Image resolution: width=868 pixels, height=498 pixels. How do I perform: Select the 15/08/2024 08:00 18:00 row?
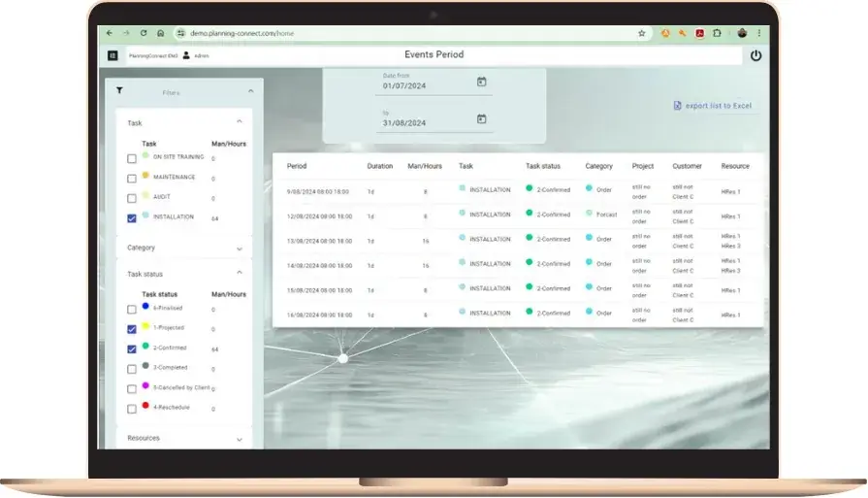pyautogui.click(x=518, y=290)
